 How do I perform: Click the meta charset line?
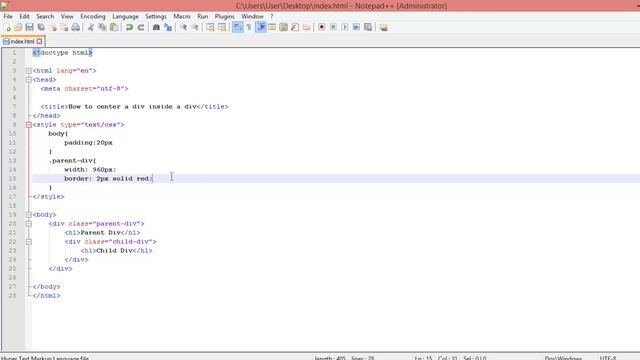[x=84, y=89]
